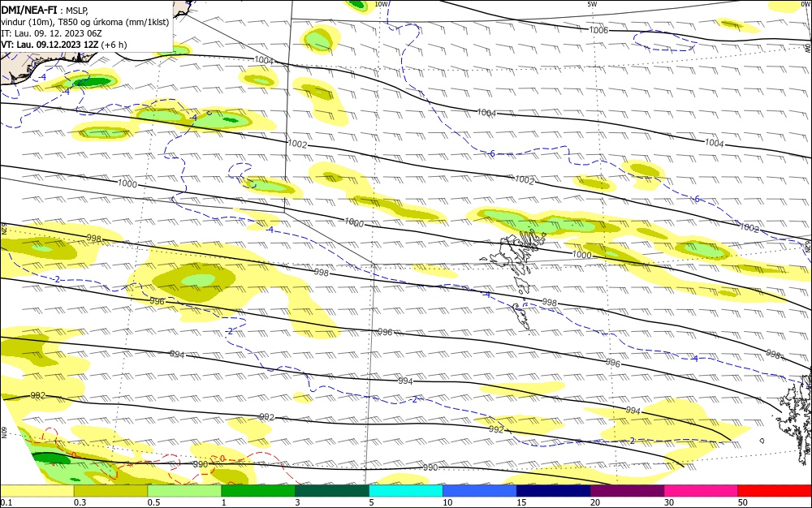This screenshot has height=508, width=812.
Task: Click the 1006 isobar label
Action: 598,31
